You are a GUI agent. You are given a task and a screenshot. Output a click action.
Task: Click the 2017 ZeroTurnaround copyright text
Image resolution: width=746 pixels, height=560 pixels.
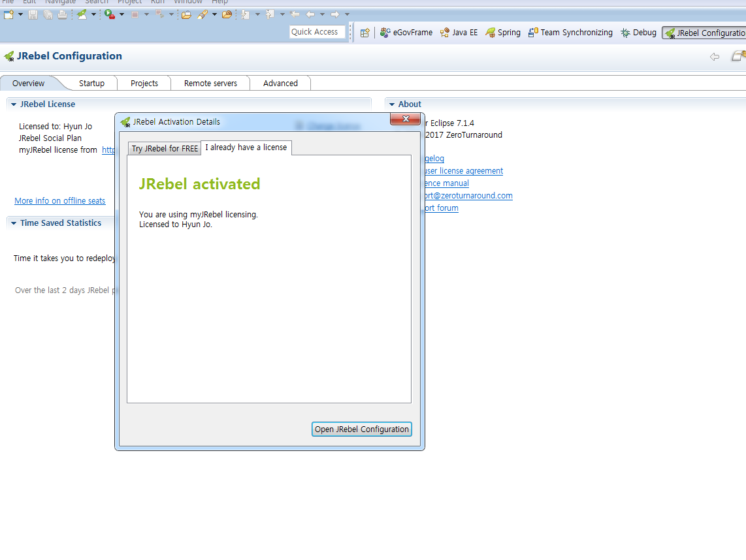click(x=463, y=136)
